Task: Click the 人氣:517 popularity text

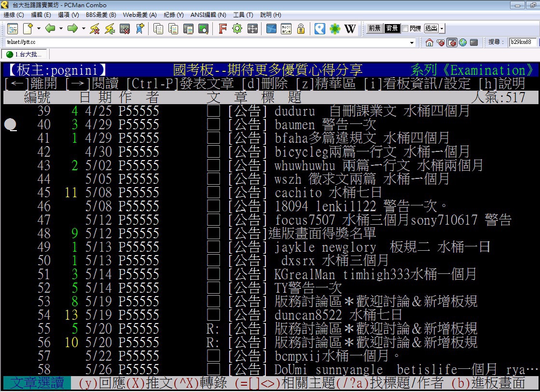Action: click(x=498, y=97)
